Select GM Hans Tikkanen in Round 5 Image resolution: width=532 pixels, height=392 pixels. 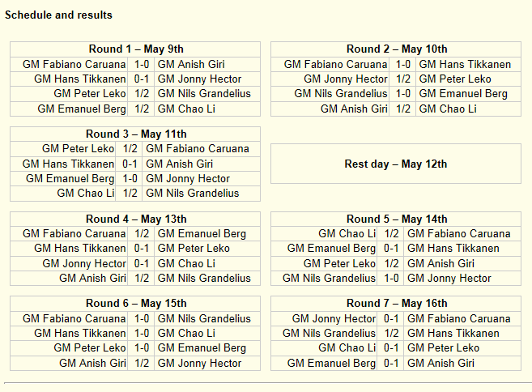(x=453, y=249)
